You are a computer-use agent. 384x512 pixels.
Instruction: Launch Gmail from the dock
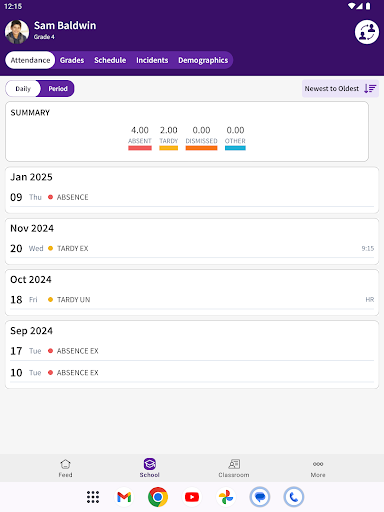pyautogui.click(x=124, y=497)
